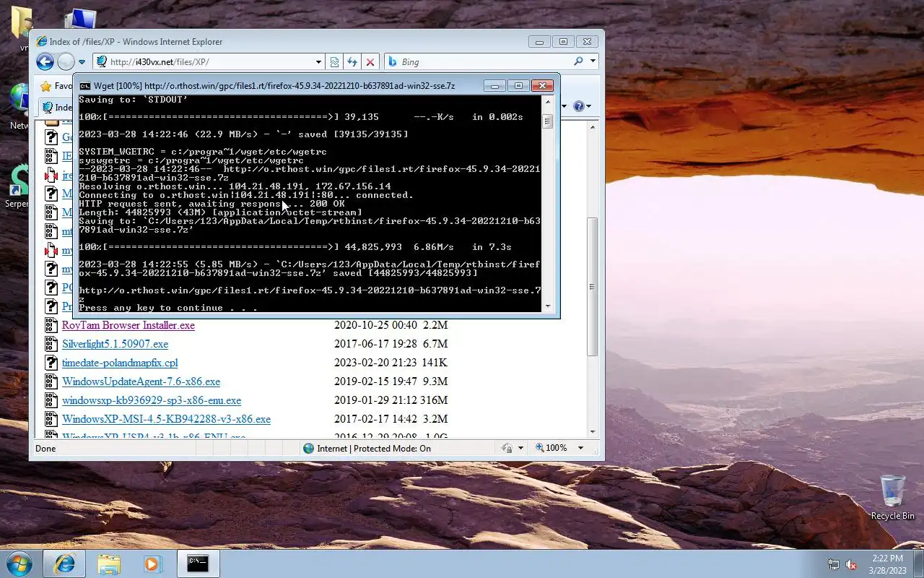Expand the address bar URL history dropdown
The width and height of the screenshot is (924, 578).
click(x=318, y=62)
